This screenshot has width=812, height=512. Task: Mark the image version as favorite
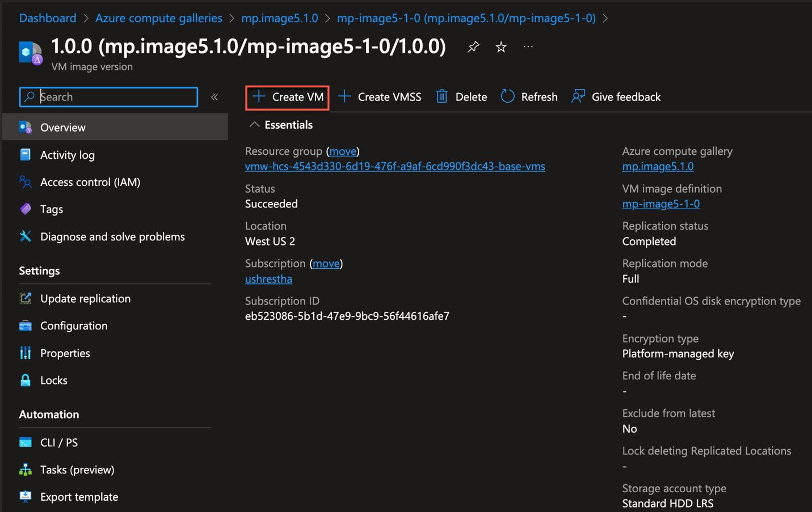coord(500,47)
